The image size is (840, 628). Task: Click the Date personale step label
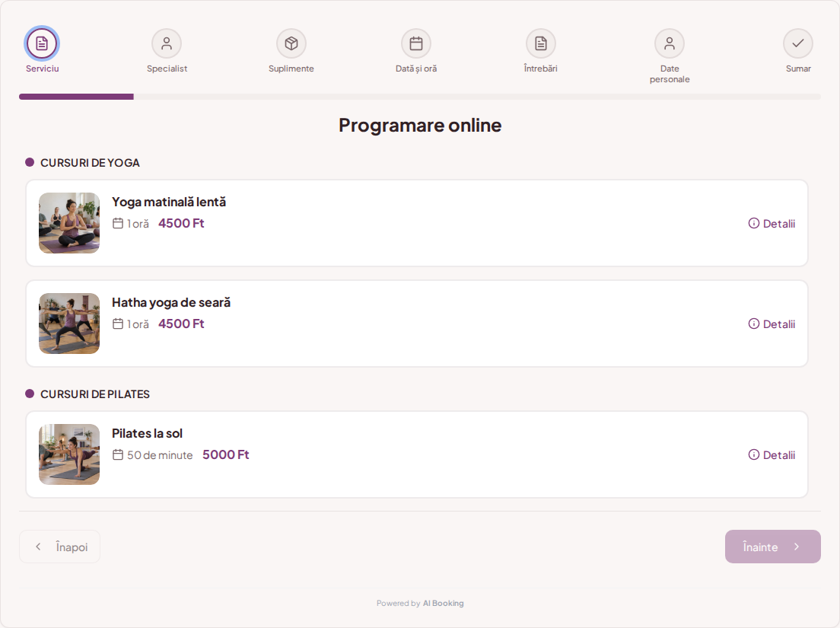tap(670, 74)
